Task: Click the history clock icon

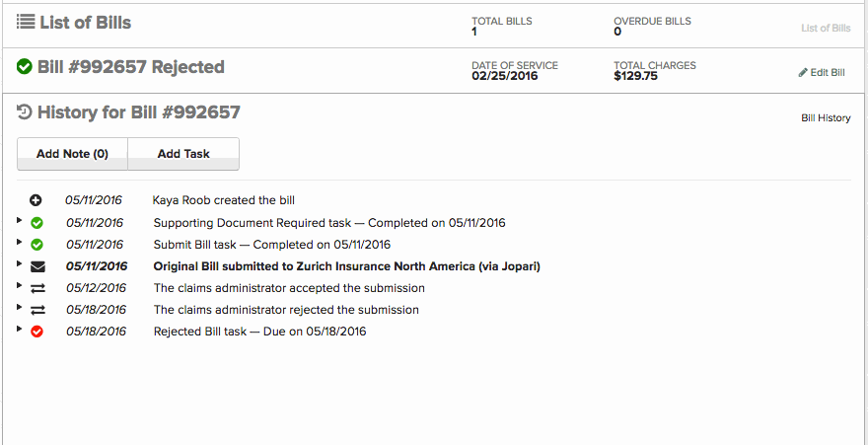Action: [x=25, y=112]
